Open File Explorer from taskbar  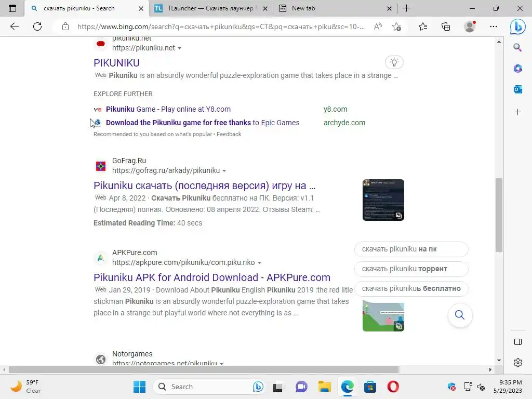(324, 387)
